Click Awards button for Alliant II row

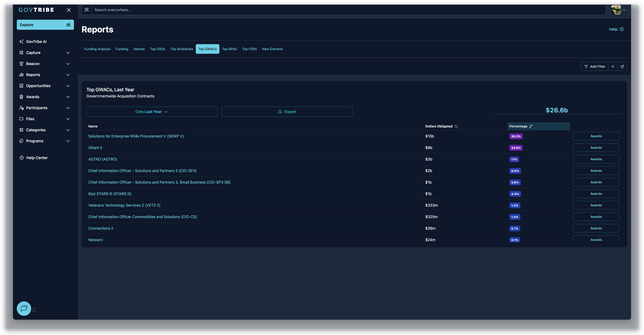click(x=596, y=148)
